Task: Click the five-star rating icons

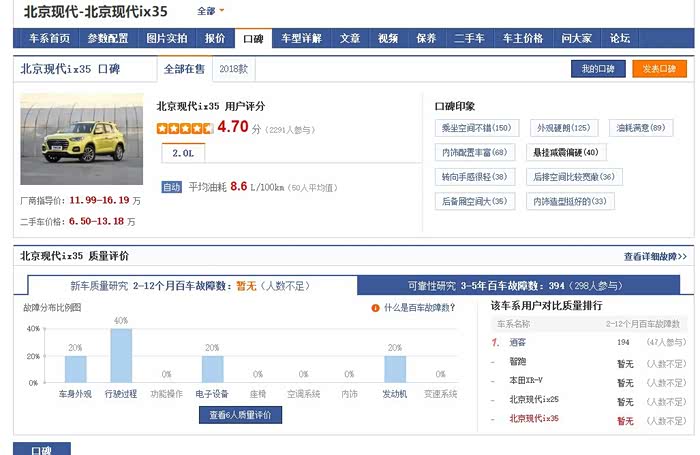Action: [x=184, y=129]
